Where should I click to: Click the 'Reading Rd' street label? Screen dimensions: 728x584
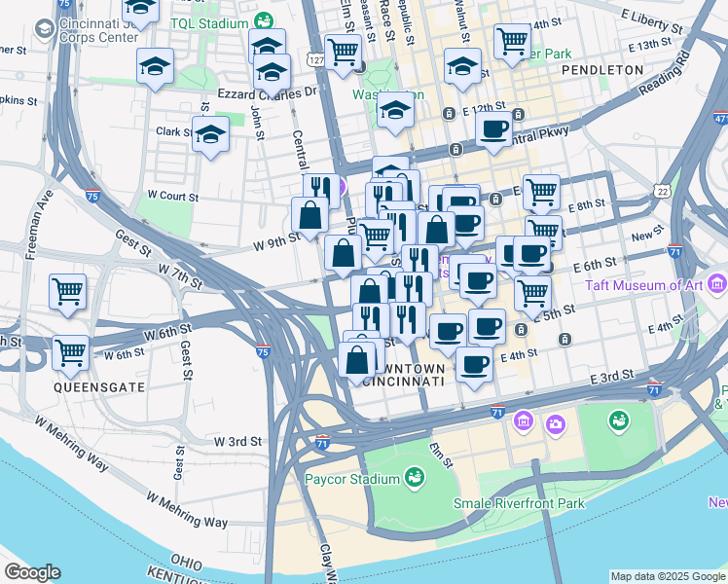click(665, 73)
